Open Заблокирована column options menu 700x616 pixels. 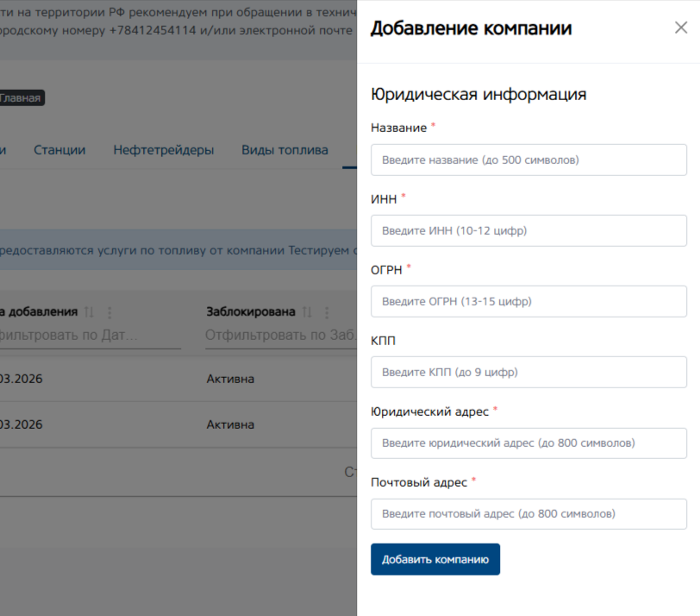328,312
